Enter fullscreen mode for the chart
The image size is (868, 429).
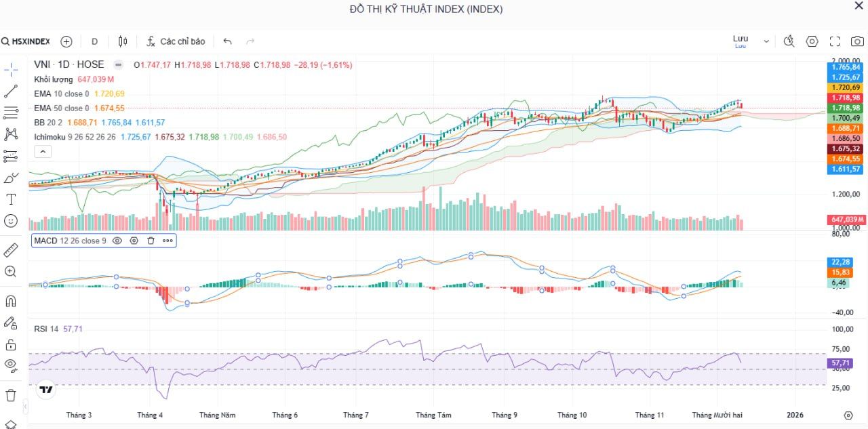tap(835, 41)
